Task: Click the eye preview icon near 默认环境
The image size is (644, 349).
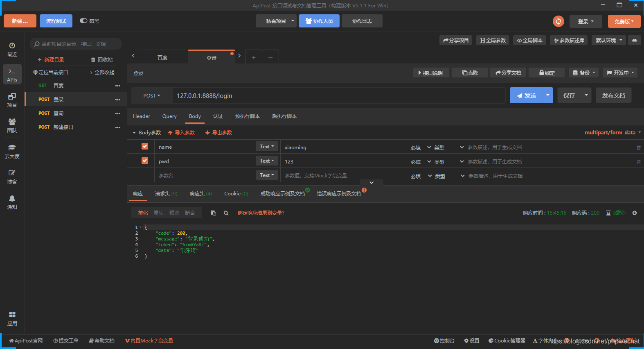Action: [635, 40]
